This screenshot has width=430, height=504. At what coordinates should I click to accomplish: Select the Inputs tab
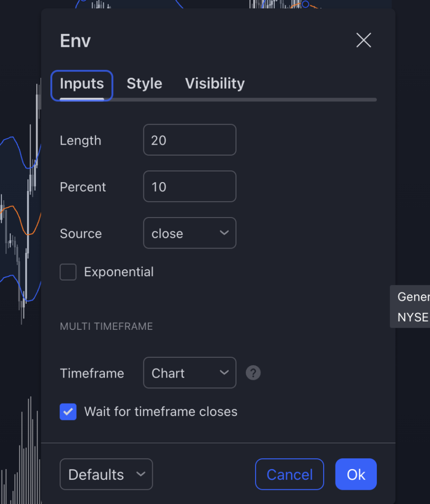click(82, 84)
